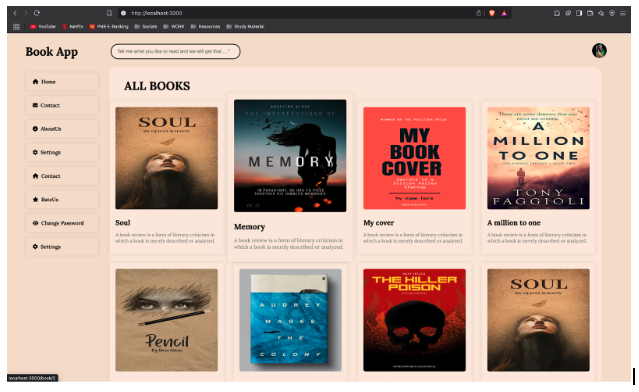View site information icon in address bar
Image resolution: width=639 pixels, height=392 pixels.
point(123,13)
